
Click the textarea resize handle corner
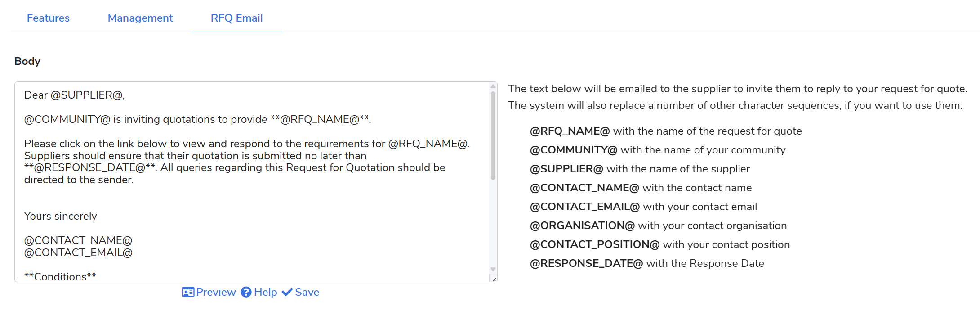[494, 279]
